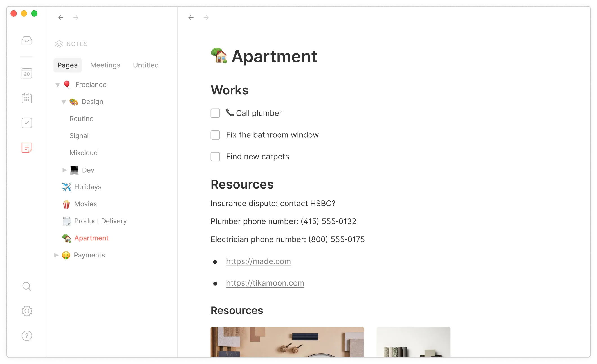Screen dimensions: 597x364
Task: Open the material samples image thumbnail
Action: point(287,342)
